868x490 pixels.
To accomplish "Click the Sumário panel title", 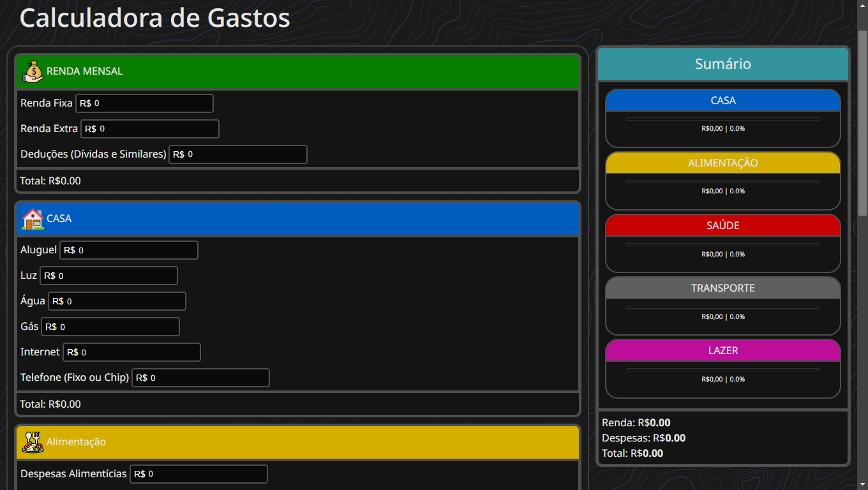I will (723, 64).
